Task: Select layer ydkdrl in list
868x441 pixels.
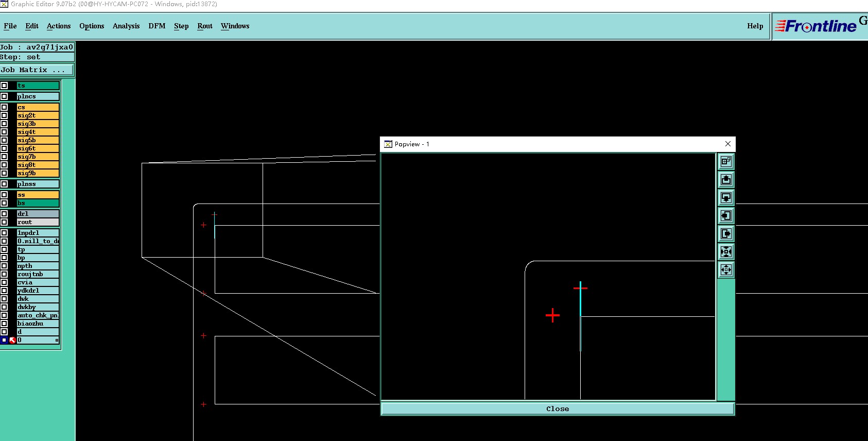Action: pyautogui.click(x=38, y=291)
